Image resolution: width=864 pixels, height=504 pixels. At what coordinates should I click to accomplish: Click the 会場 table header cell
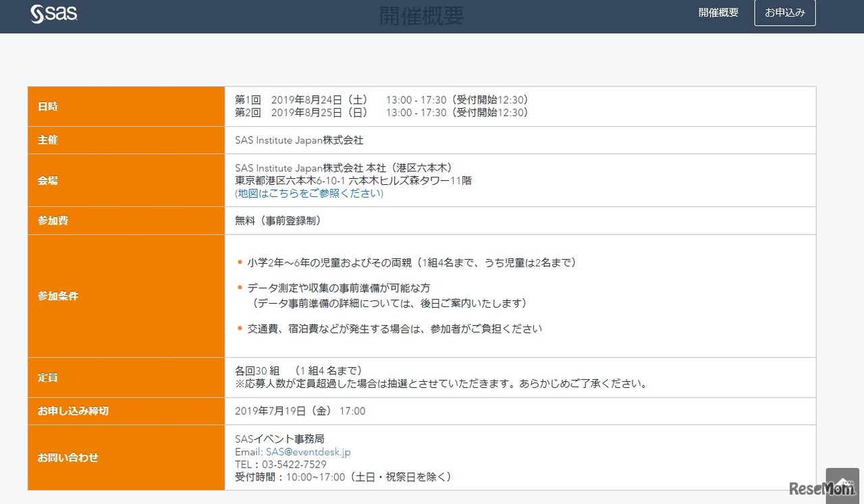tap(48, 180)
